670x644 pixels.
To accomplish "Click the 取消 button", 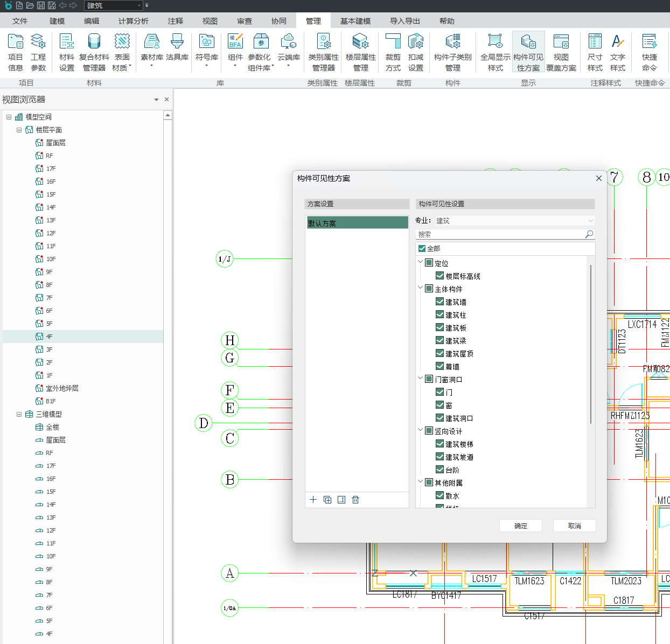I will [574, 526].
